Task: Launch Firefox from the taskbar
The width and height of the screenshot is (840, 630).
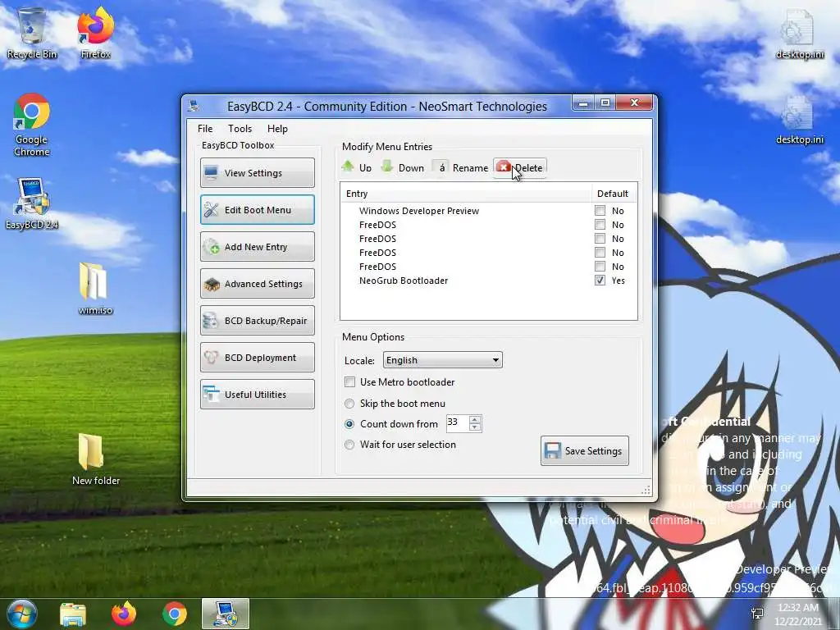Action: tap(124, 614)
